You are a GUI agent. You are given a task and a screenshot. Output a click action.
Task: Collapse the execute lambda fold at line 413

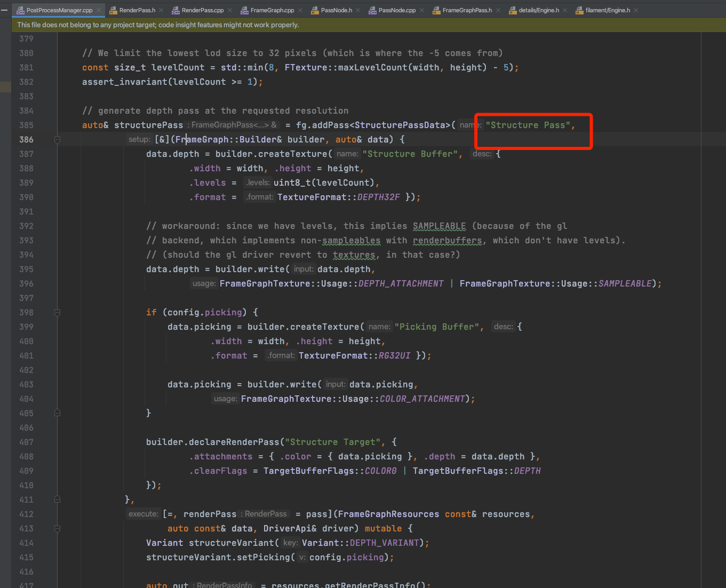pyautogui.click(x=57, y=528)
